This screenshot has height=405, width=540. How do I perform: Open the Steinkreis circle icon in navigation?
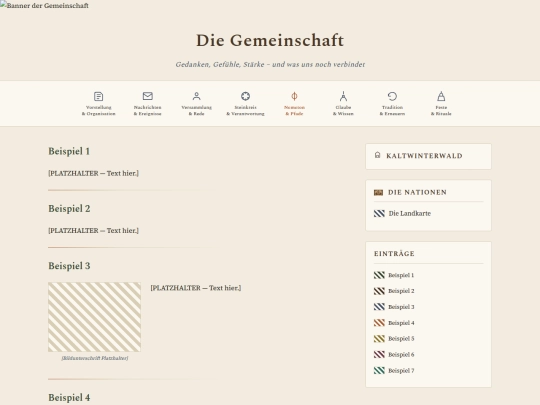tap(245, 96)
